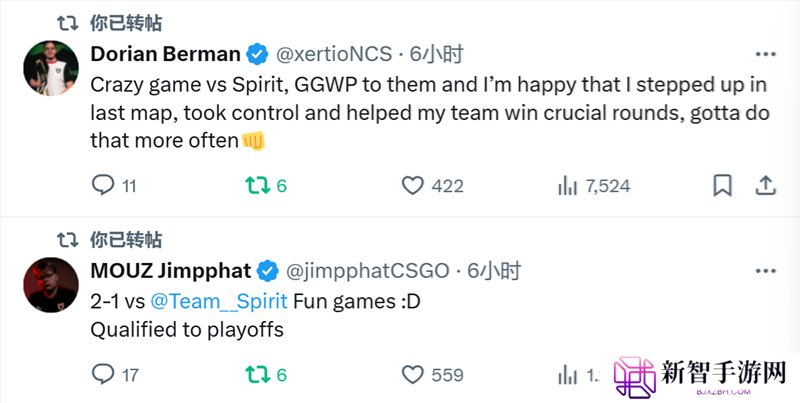Open the @jimpphatCSGO handle

pyautogui.click(x=367, y=271)
